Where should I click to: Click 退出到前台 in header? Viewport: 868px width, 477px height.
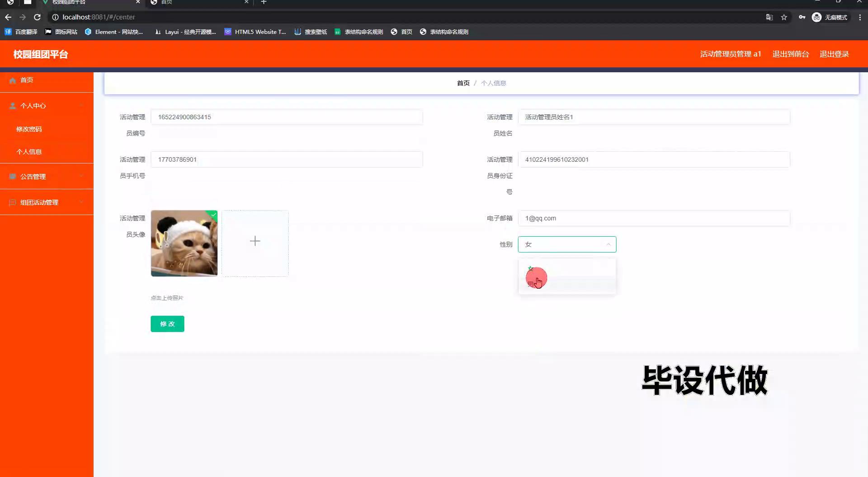(x=790, y=54)
